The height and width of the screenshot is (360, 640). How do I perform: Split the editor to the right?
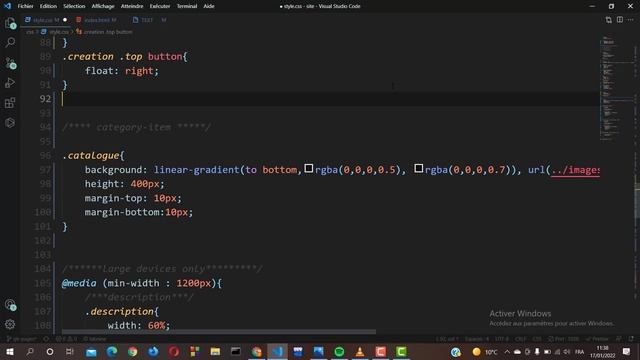click(620, 20)
